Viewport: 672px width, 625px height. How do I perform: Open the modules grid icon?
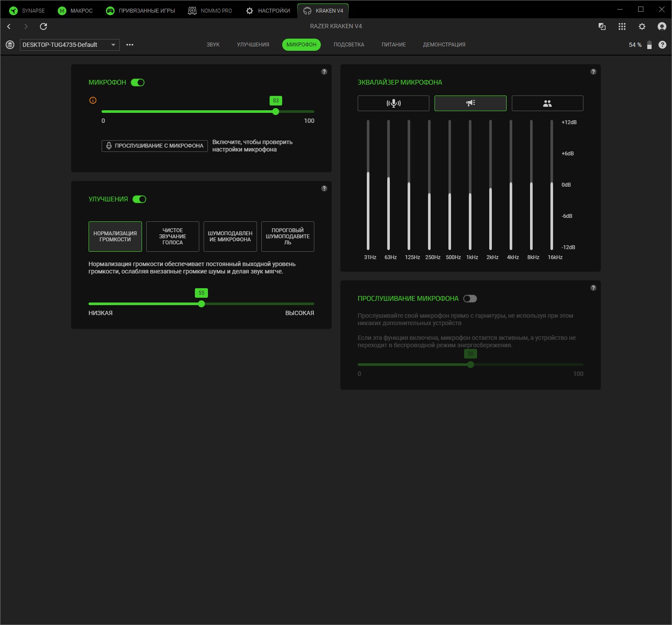(x=622, y=26)
